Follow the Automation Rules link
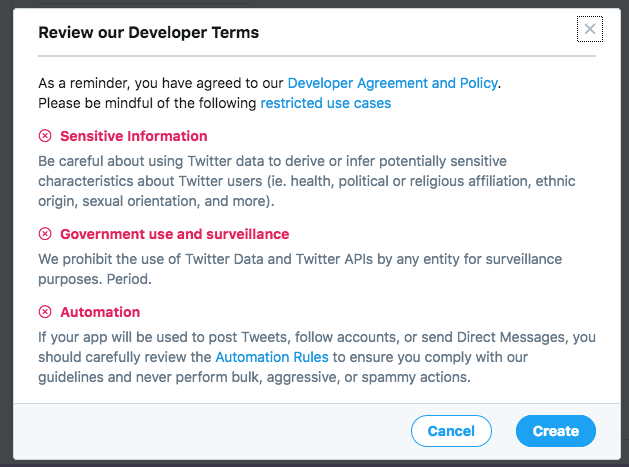Screen dimensions: 629x467 coord(272,357)
